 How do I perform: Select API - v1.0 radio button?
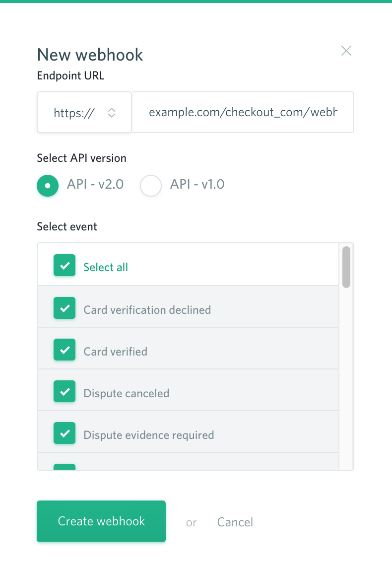[x=151, y=186]
